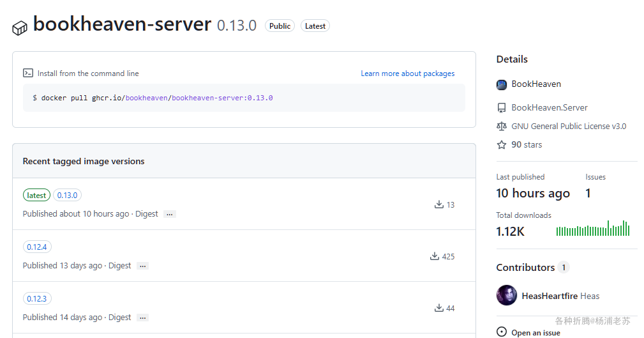Expand digest ellipsis for version 0.13.0
The image size is (644, 338).
click(170, 214)
